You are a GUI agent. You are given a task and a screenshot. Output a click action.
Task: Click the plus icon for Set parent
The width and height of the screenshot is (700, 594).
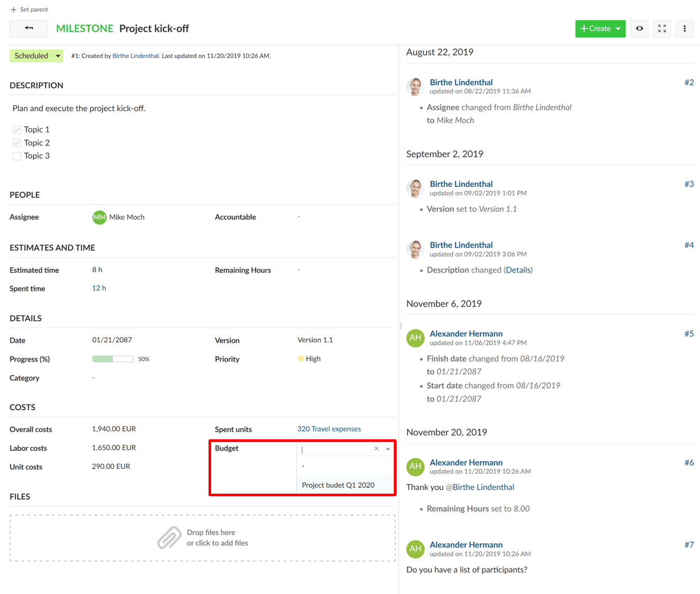(x=14, y=10)
